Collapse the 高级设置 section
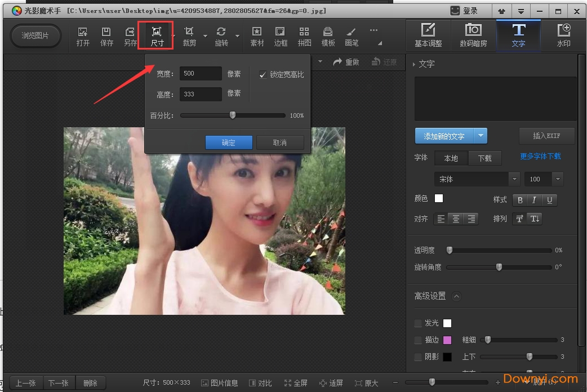The image size is (587, 392). tap(456, 296)
